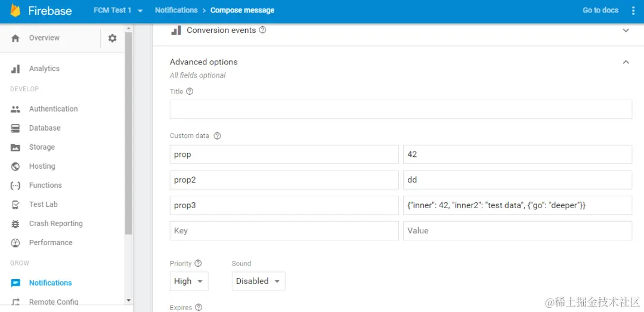644x312 pixels.
Task: Click the sidebar scrollbar down arrow
Action: coord(129,301)
